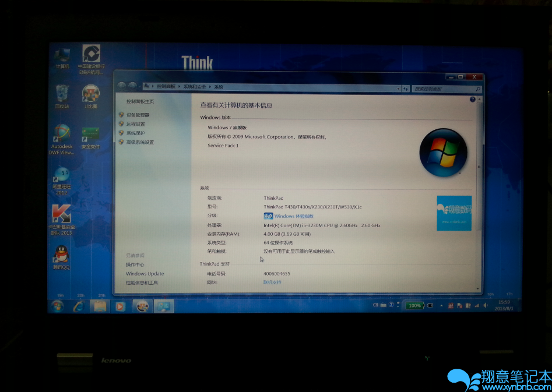Open the network signal tray icon

[477, 305]
